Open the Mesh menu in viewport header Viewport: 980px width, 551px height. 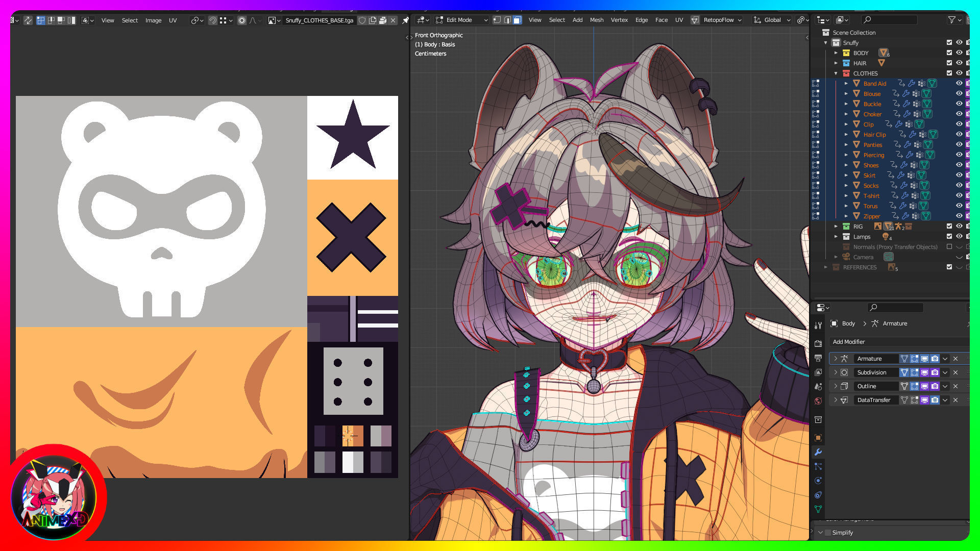click(x=596, y=20)
